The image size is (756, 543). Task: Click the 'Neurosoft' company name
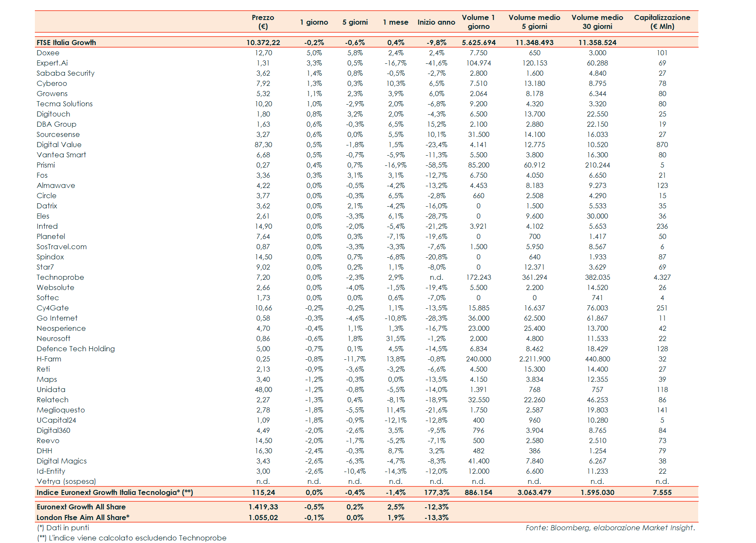54,338
